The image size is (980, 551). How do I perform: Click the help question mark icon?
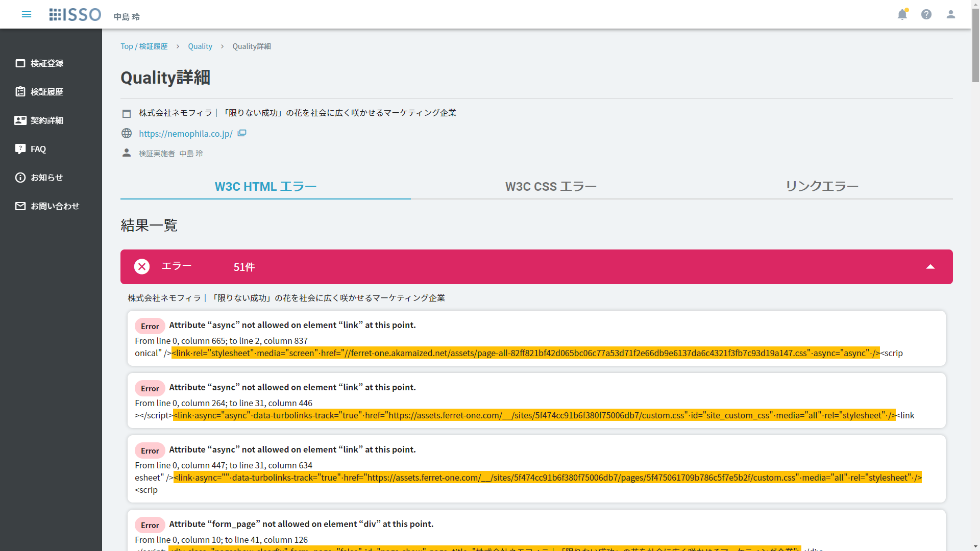tap(926, 14)
